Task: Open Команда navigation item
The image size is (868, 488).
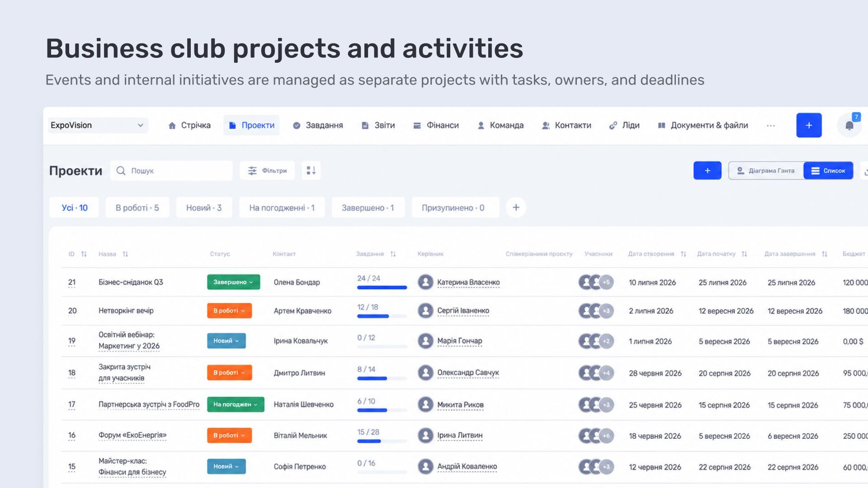Action: coord(500,125)
